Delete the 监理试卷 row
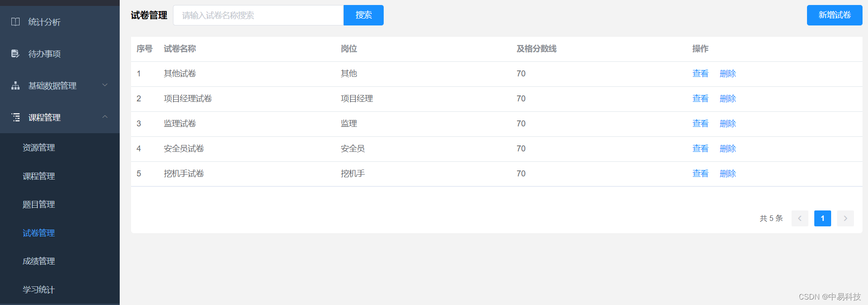Screen dimensions: 868x305 pos(728,124)
